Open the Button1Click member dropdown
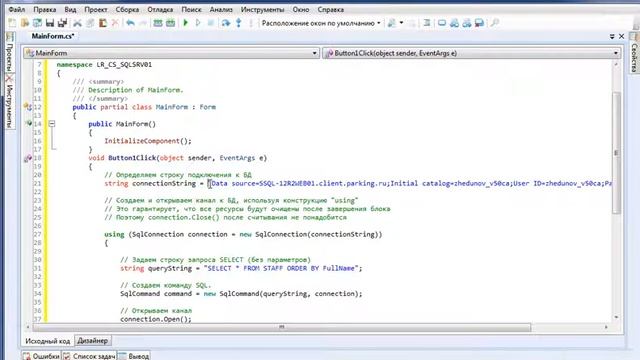The height and width of the screenshot is (360, 640). coord(472,53)
